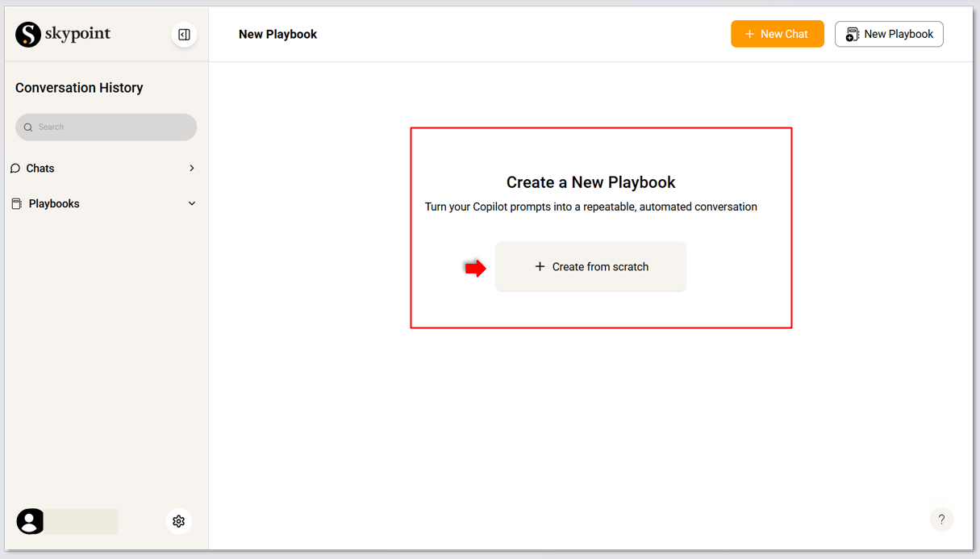Viewport: 980px width, 559px height.
Task: Open help with the question mark icon
Action: point(941,519)
